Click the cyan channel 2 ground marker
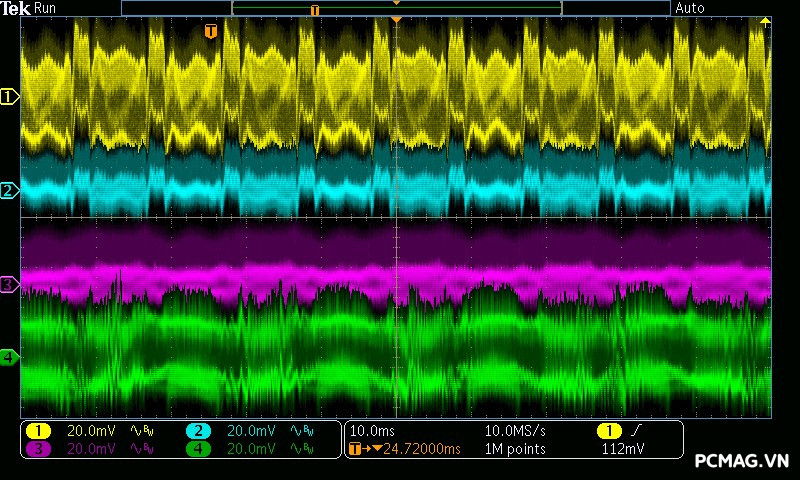Screen dimensions: 800x480 10,190
